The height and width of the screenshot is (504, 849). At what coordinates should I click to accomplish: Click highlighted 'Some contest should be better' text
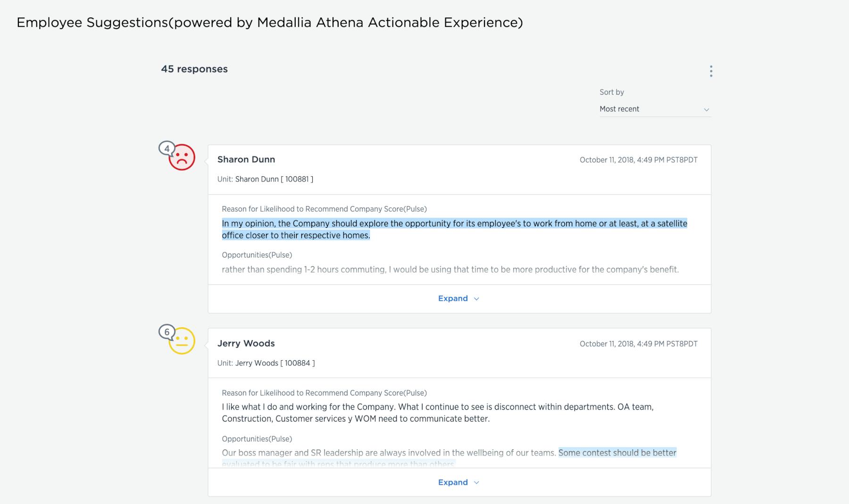pyautogui.click(x=617, y=453)
